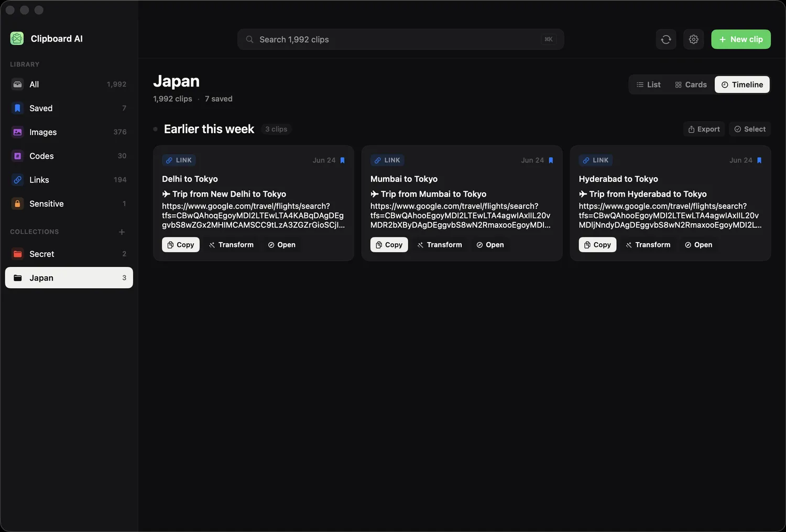Open the Saved library section
The width and height of the screenshot is (786, 532).
(69, 108)
